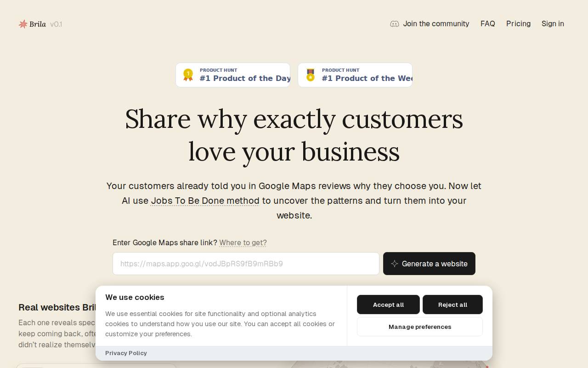Click the Google Maps share link input field
Image resolution: width=588 pixels, height=368 pixels.
tap(246, 264)
